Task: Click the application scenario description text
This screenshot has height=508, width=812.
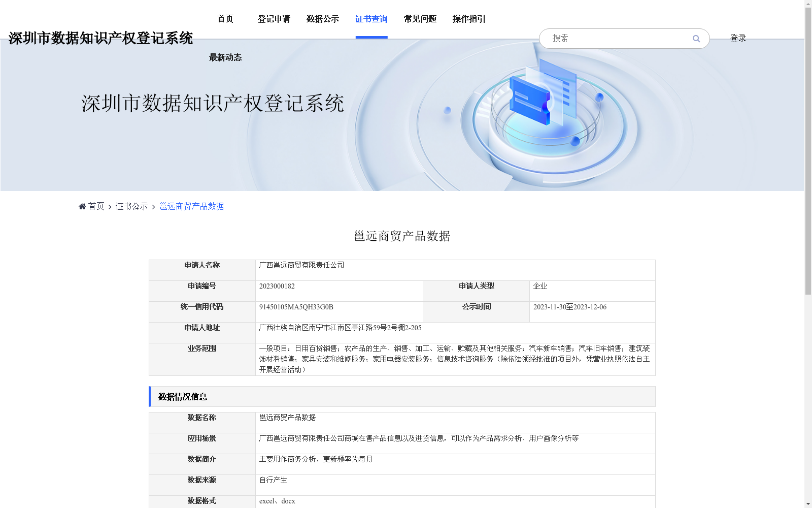Action: click(419, 438)
